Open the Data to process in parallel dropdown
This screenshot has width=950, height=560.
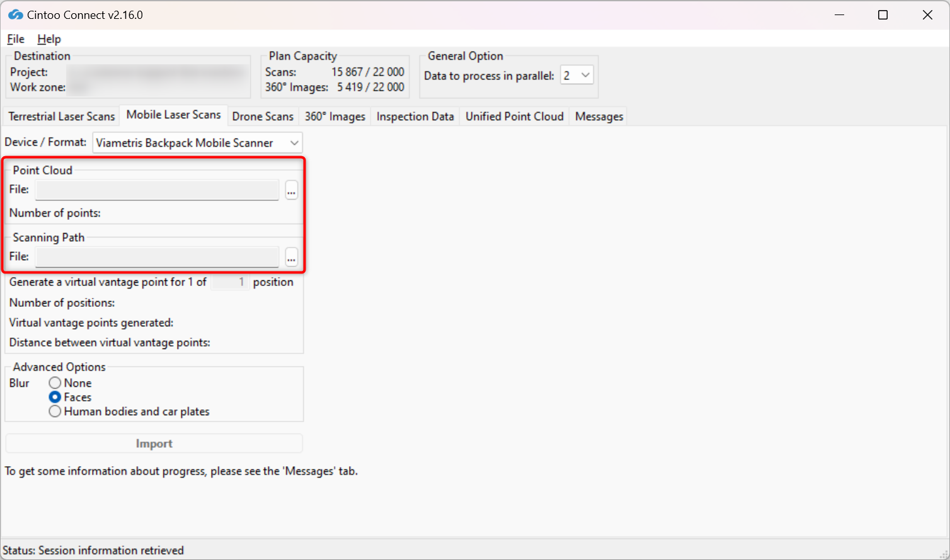[x=577, y=76]
